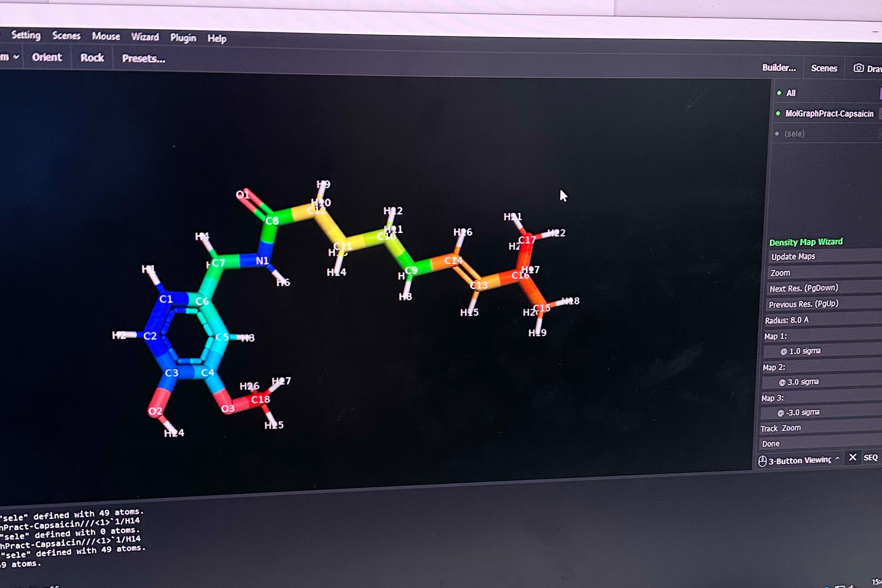Toggle MolGraphPract-Capsaicin object visibility
The width and height of the screenshot is (882, 588).
pyautogui.click(x=778, y=113)
